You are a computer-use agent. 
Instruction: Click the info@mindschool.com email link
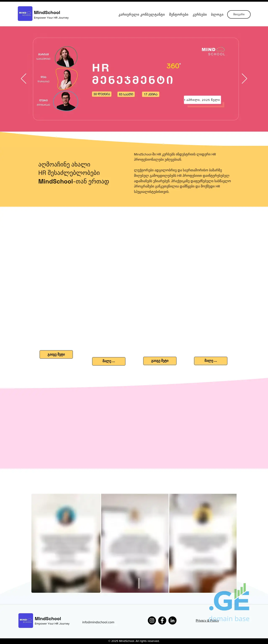(x=98, y=622)
